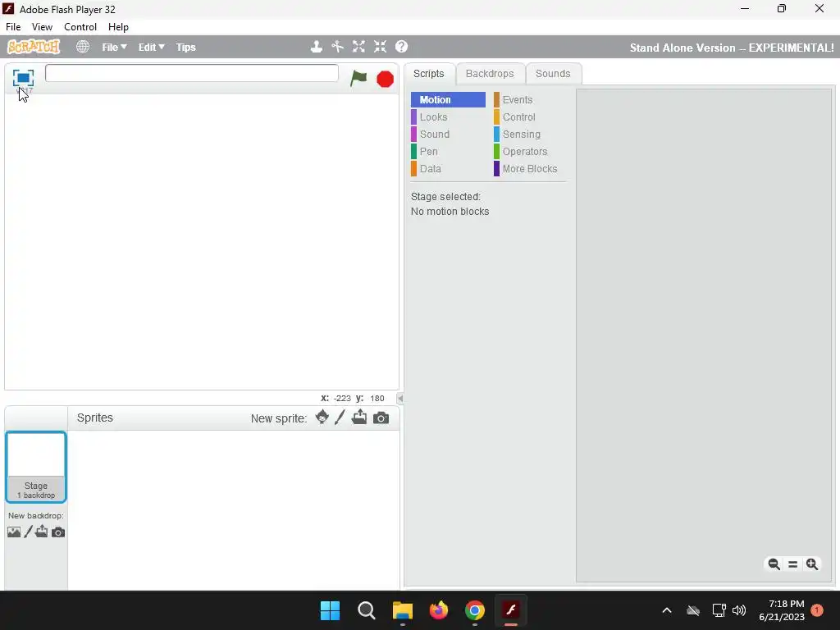This screenshot has height=630, width=840.
Task: Select the Grow sprite tool
Action: click(358, 47)
